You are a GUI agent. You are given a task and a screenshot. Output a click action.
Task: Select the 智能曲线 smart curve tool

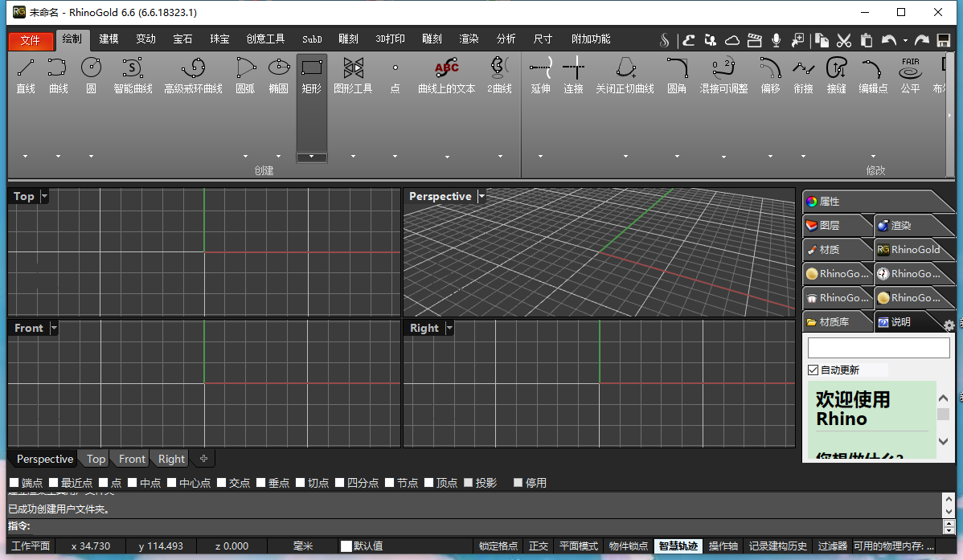pos(133,76)
